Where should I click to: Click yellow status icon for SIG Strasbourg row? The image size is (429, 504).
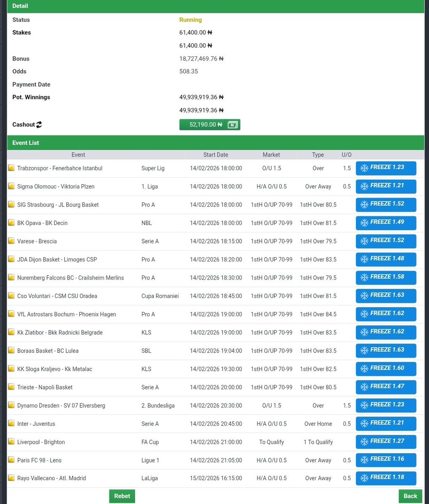click(x=11, y=204)
